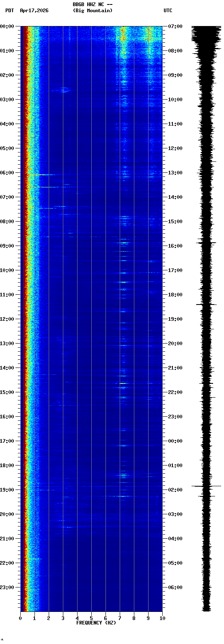Click the PDT timezone label
The width and height of the screenshot is (224, 644).
pos(9,11)
